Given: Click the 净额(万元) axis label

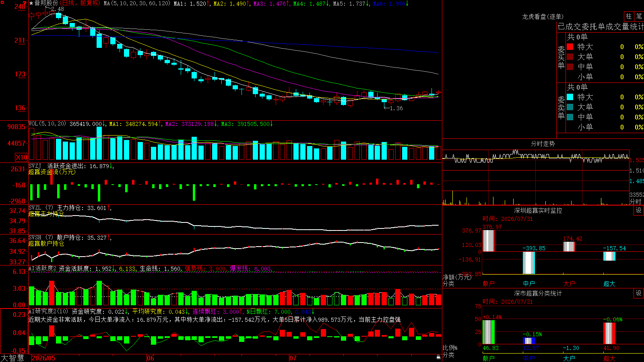Looking at the screenshot, I should pyautogui.click(x=457, y=277).
